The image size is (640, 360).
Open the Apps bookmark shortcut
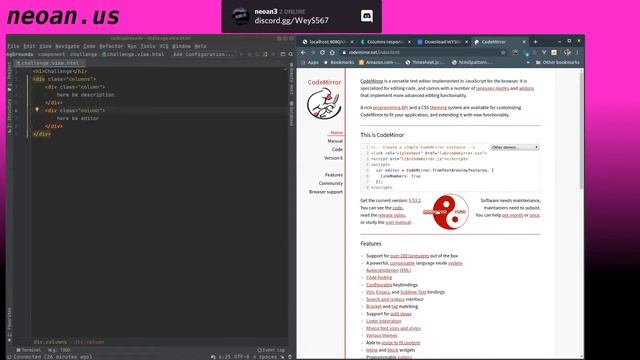click(x=310, y=62)
